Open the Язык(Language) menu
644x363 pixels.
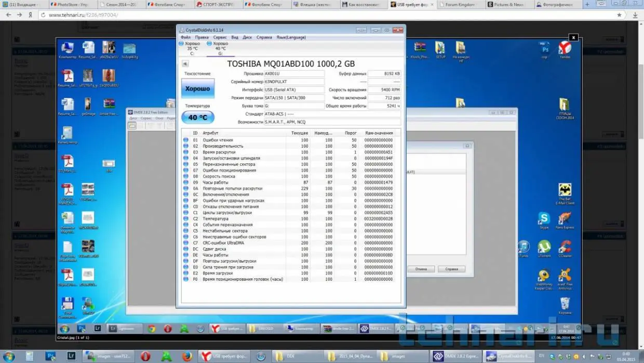[291, 37]
